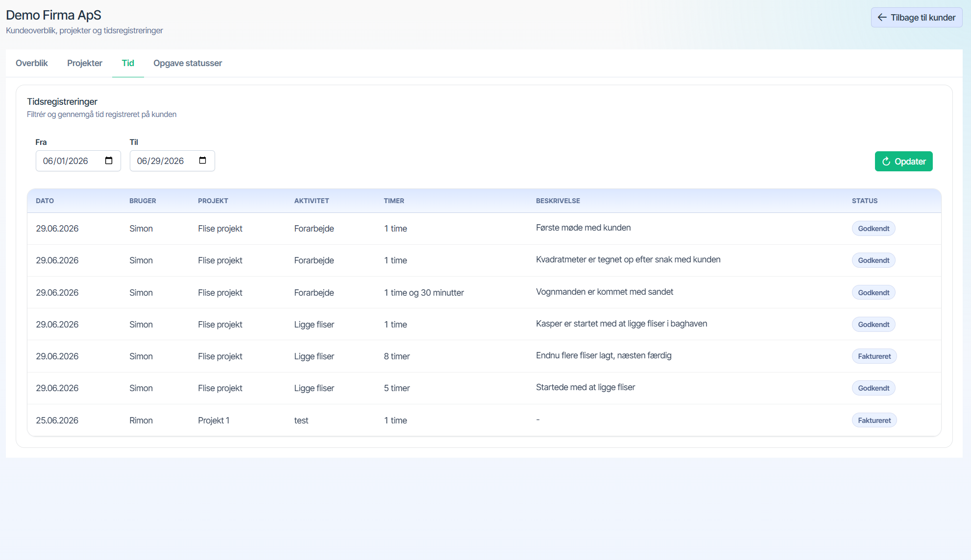Click the '8 timer' cell
The height and width of the screenshot is (560, 971).
tap(397, 356)
